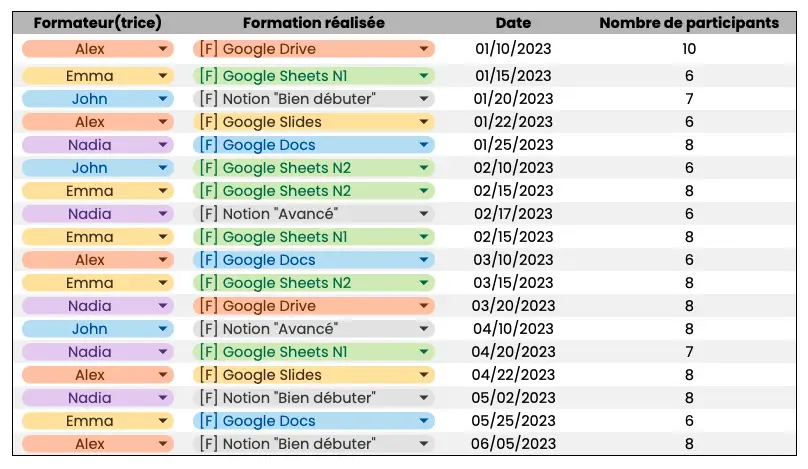
Task: Select the date cell 01/15/2023
Action: (513, 76)
